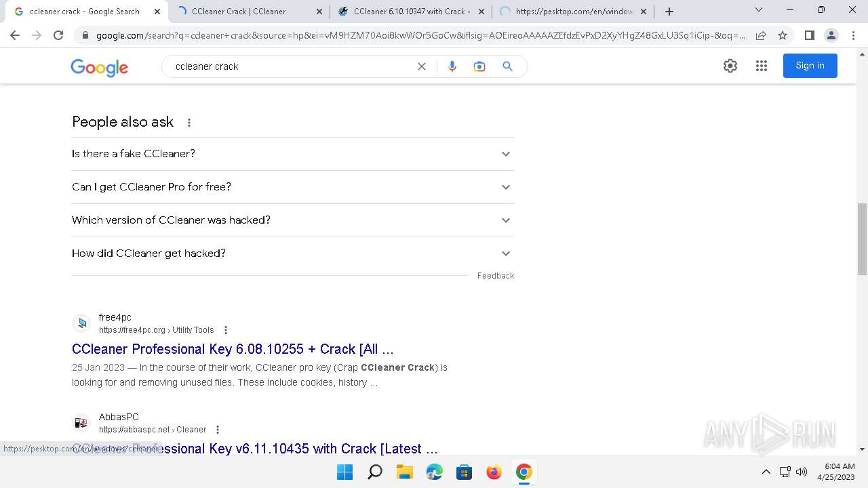Click free4pc.org URL breadcrumb
Viewport: 868px width, 488px height.
pyautogui.click(x=156, y=330)
